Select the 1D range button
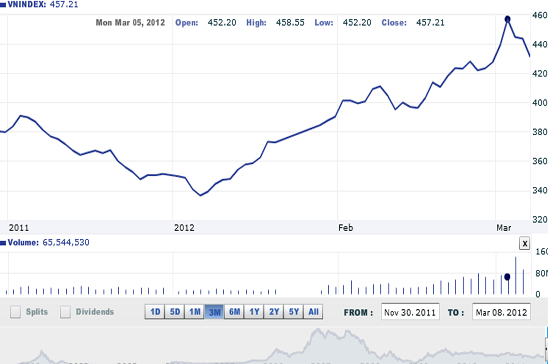 click(155, 312)
